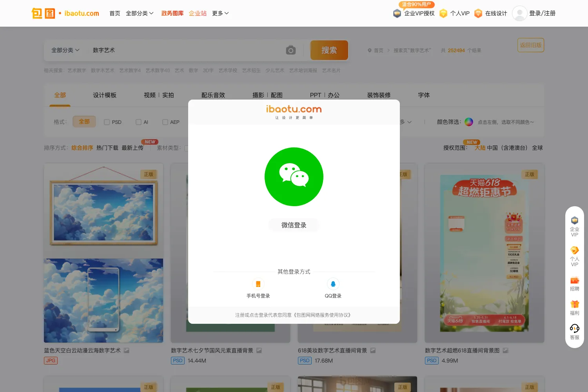588x392 pixels.
Task: Click the online design icon in header
Action: click(x=478, y=13)
